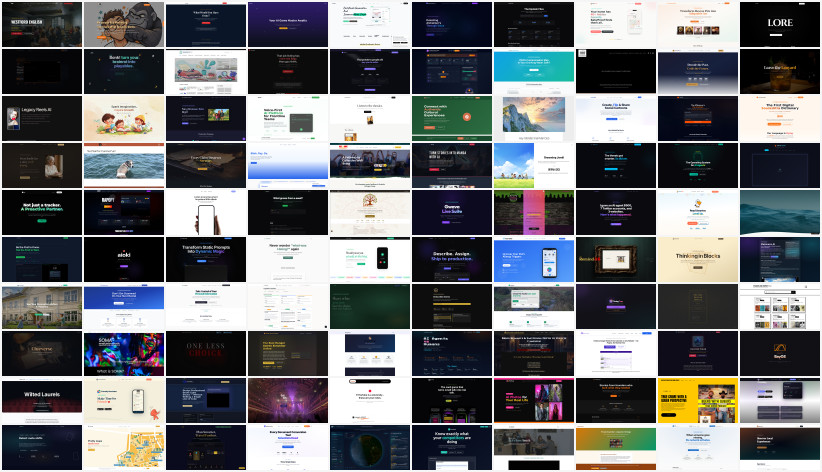
Task: Select the blue site with phone mockup
Action: (x=534, y=260)
